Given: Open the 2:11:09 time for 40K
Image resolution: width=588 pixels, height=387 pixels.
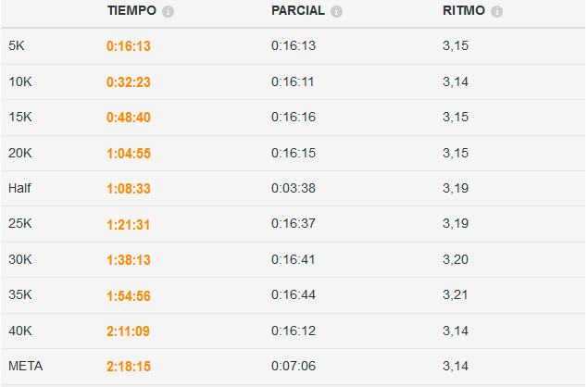Looking at the screenshot, I should 129,331.
